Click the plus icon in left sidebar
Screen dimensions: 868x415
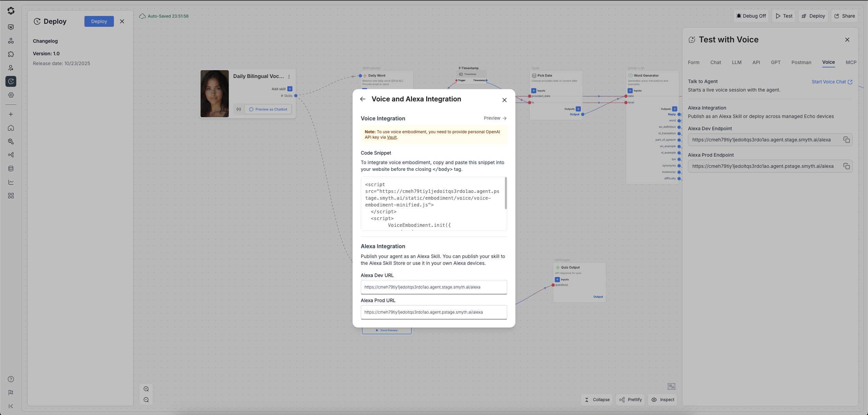click(11, 114)
